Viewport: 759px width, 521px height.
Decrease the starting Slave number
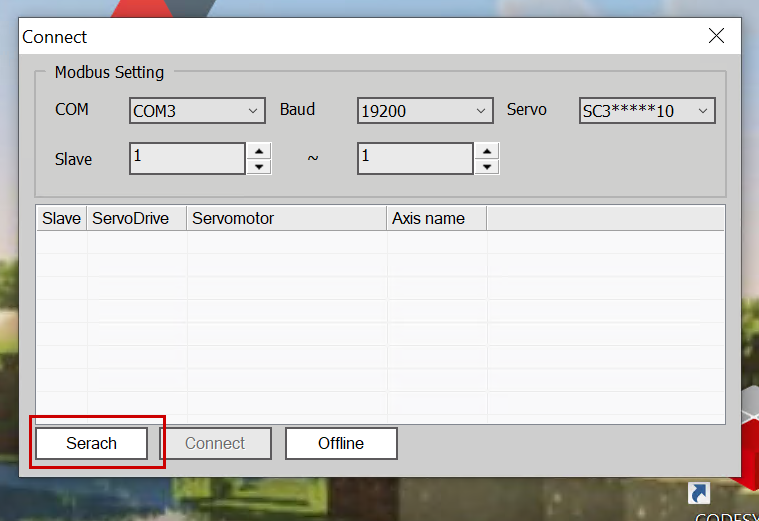pyautogui.click(x=259, y=166)
